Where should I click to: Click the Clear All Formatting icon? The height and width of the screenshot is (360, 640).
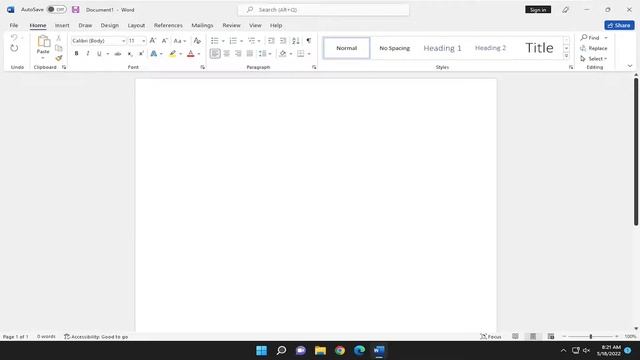pos(197,40)
